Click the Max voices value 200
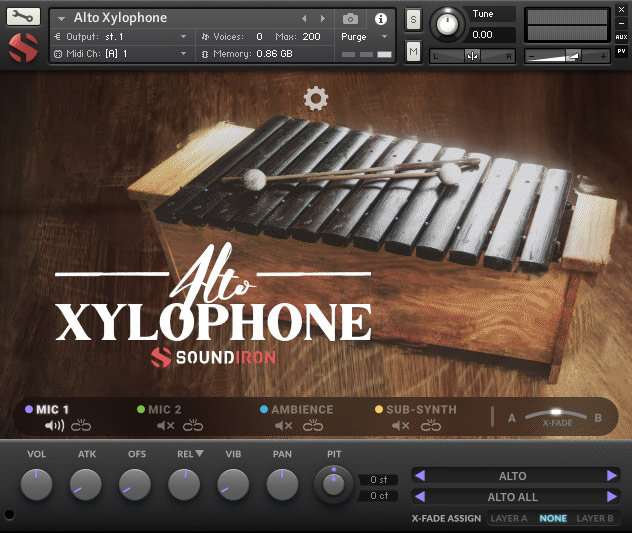The image size is (632, 533). pyautogui.click(x=311, y=37)
